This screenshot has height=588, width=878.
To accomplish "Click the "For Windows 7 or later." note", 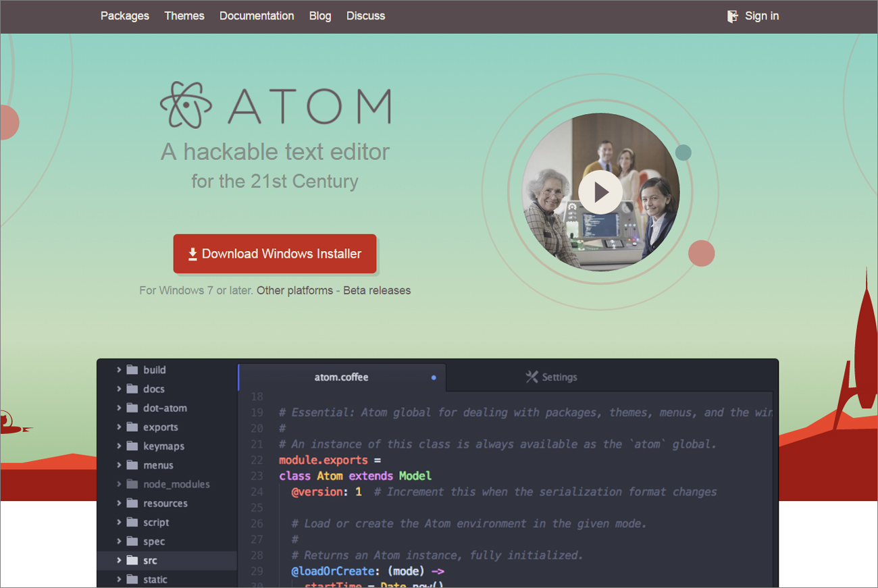I will (x=197, y=291).
